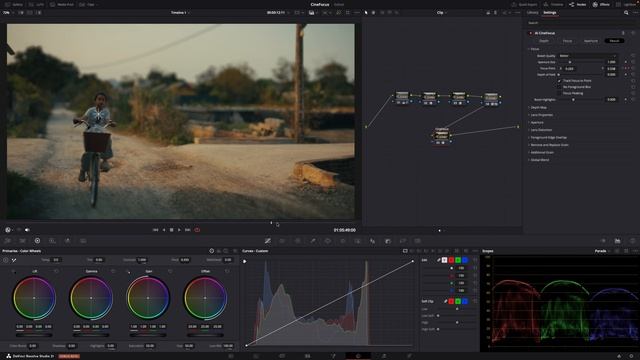Toggle the AI CineFocus effect enable dot
This screenshot has width=640, height=360.
coord(531,33)
